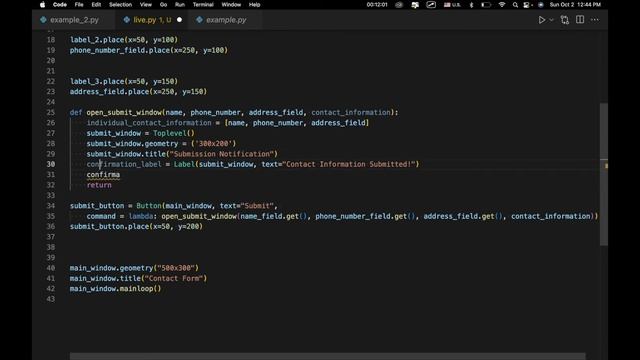Open the Selection menu
The image size is (640, 360).
(x=120, y=4)
